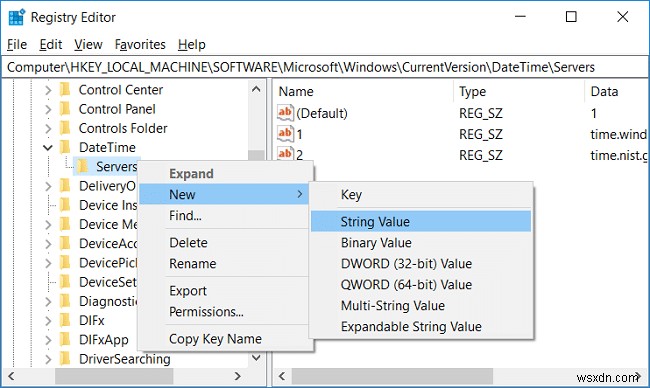Click the DateTime folder icon

[x=65, y=147]
